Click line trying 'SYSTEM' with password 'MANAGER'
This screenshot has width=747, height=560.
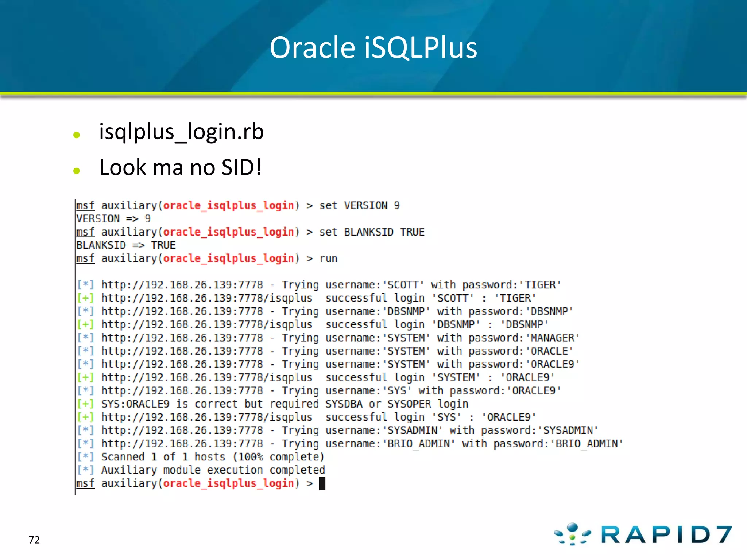328,338
